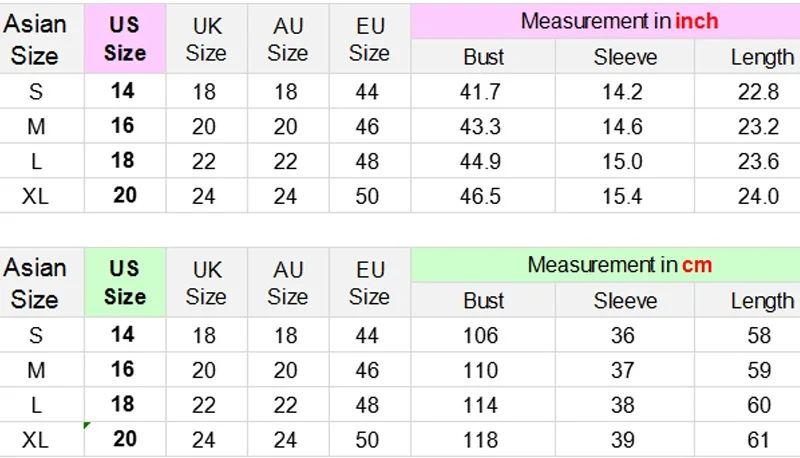This screenshot has width=800, height=458.
Task: Click UK size 24 in cm table
Action: 204,440
